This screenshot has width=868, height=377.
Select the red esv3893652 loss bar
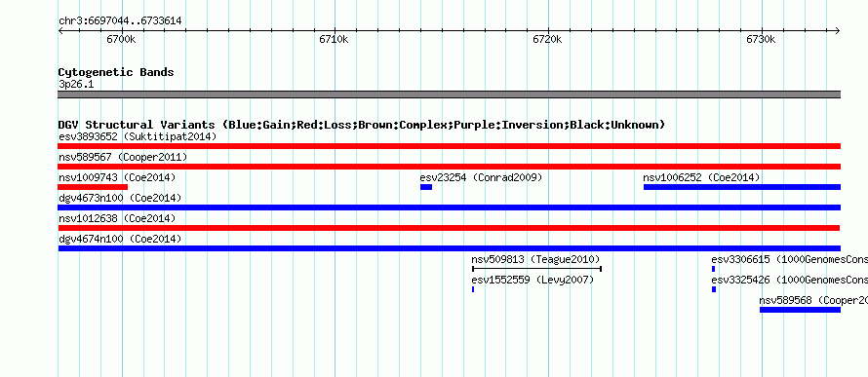449,146
